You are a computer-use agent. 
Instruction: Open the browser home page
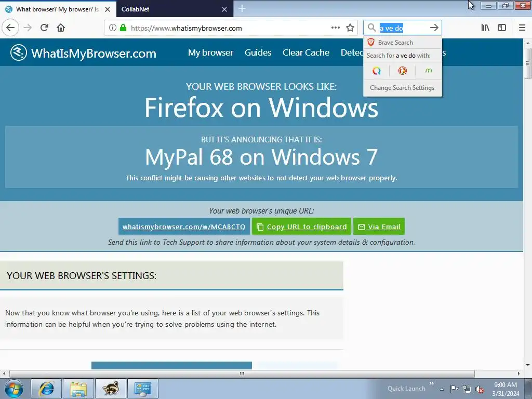pos(61,28)
